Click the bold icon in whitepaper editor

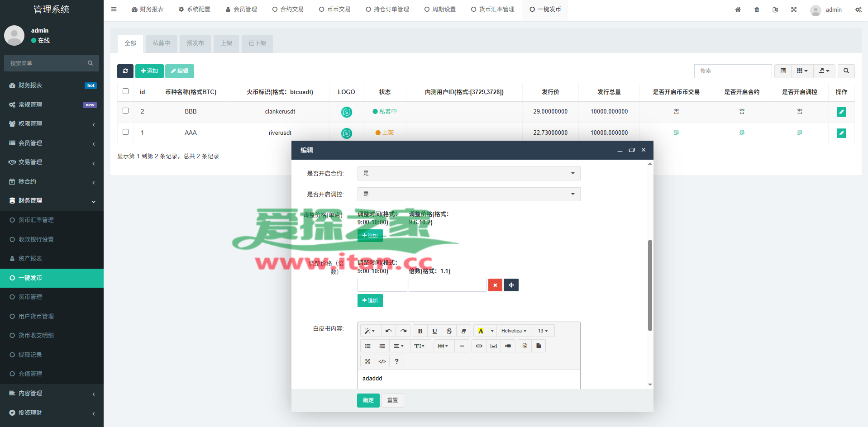point(420,331)
